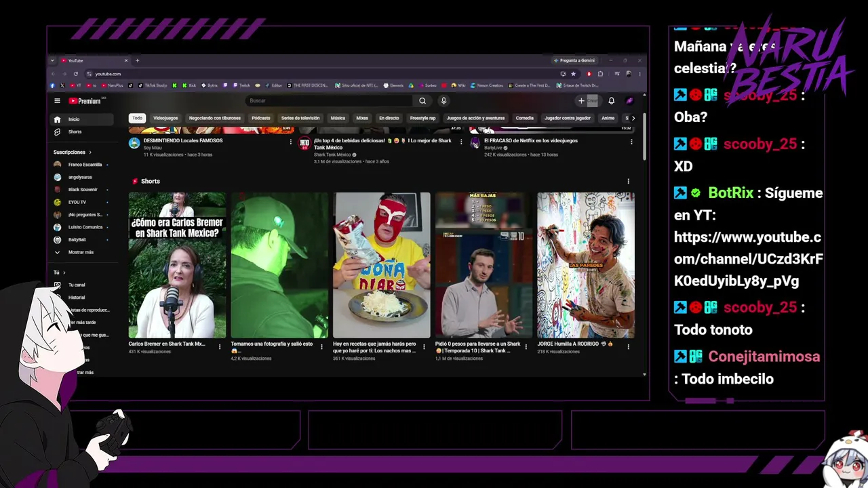Expand the Tú section
This screenshot has height=488, width=868.
click(60, 272)
